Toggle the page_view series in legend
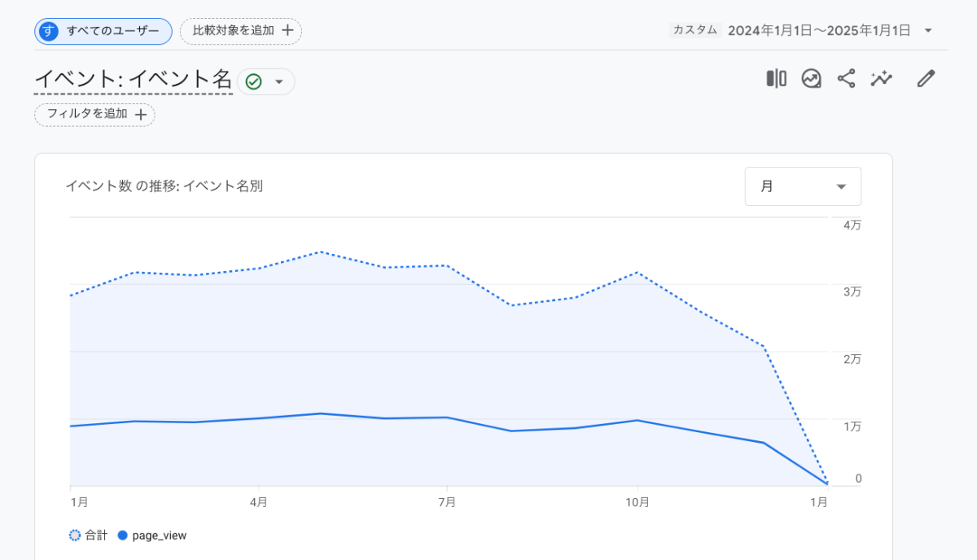The image size is (977, 560). (x=152, y=536)
